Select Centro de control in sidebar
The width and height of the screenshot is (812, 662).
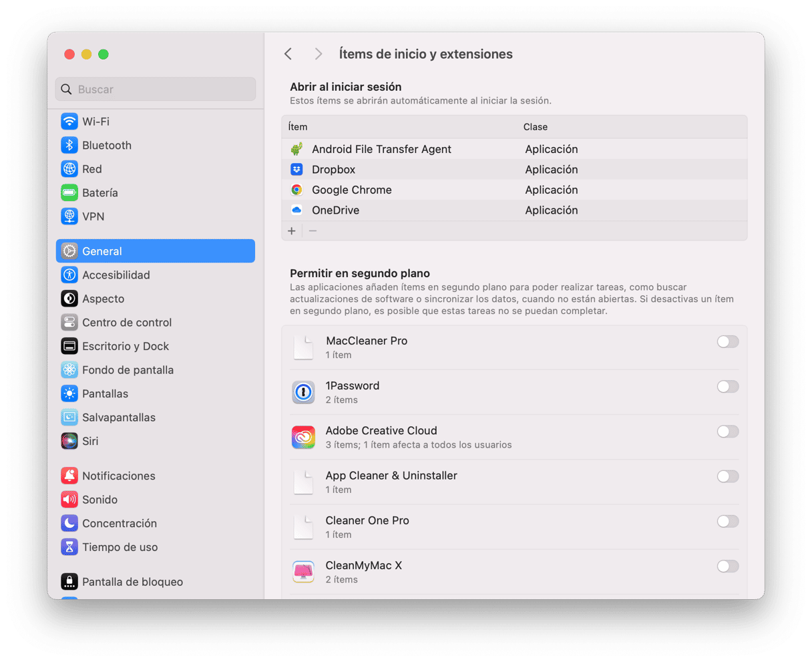pos(127,323)
